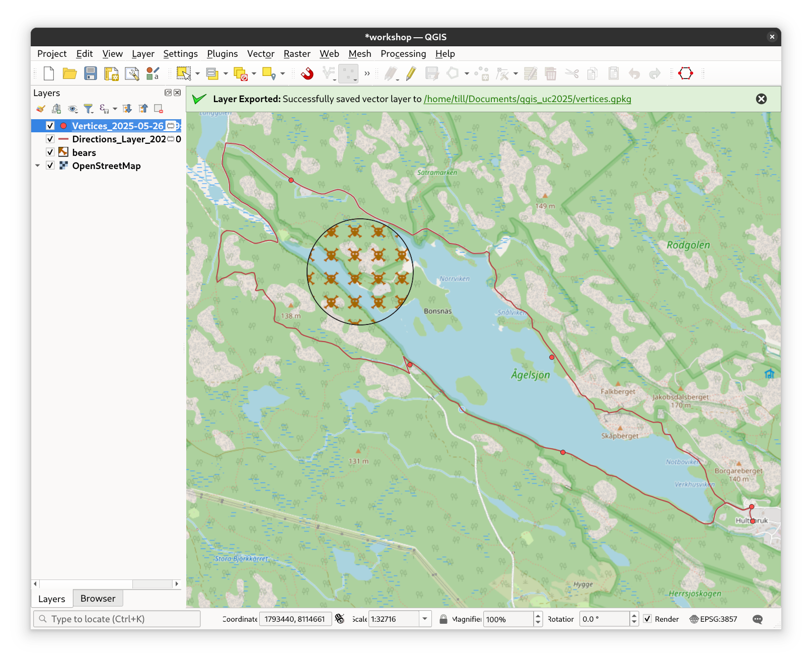Open the Style Manager icon

point(153,73)
